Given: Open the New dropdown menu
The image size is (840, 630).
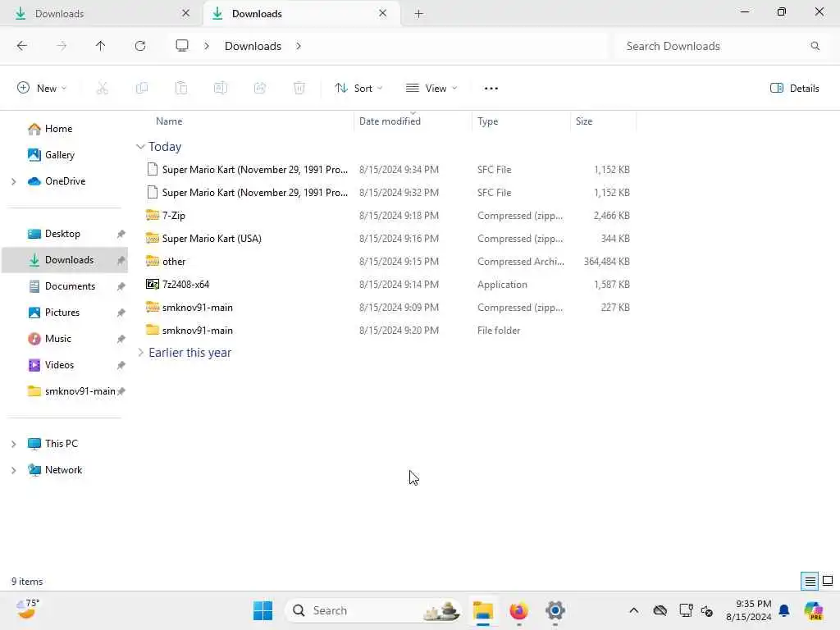Looking at the screenshot, I should point(42,89).
